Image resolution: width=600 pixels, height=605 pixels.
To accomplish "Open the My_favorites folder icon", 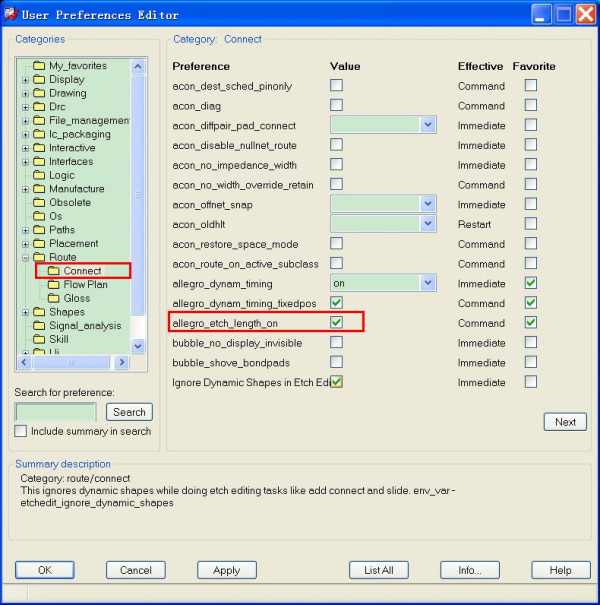I will tap(39, 66).
